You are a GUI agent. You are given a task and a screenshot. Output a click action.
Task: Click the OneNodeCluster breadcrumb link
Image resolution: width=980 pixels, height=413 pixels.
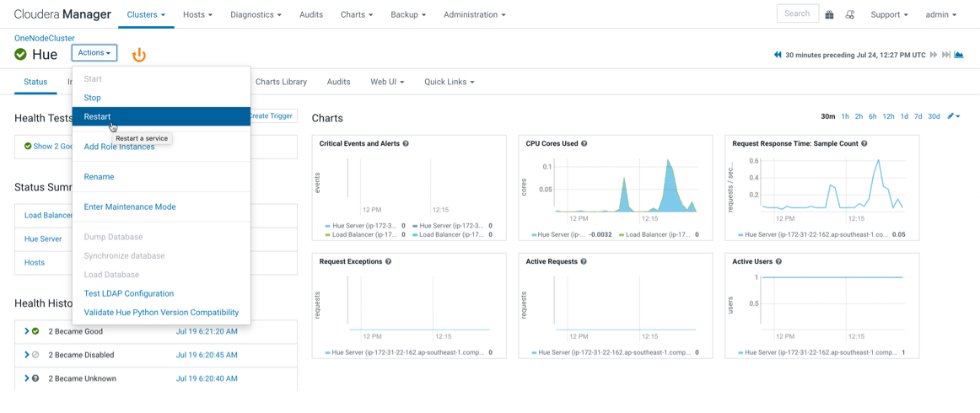tap(45, 38)
